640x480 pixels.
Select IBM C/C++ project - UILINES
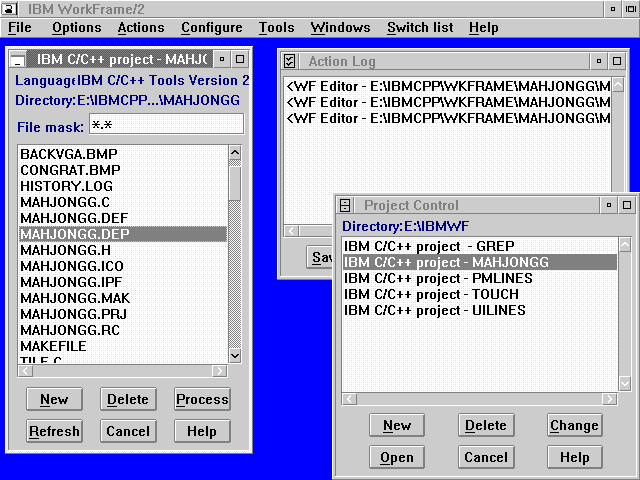point(480,310)
